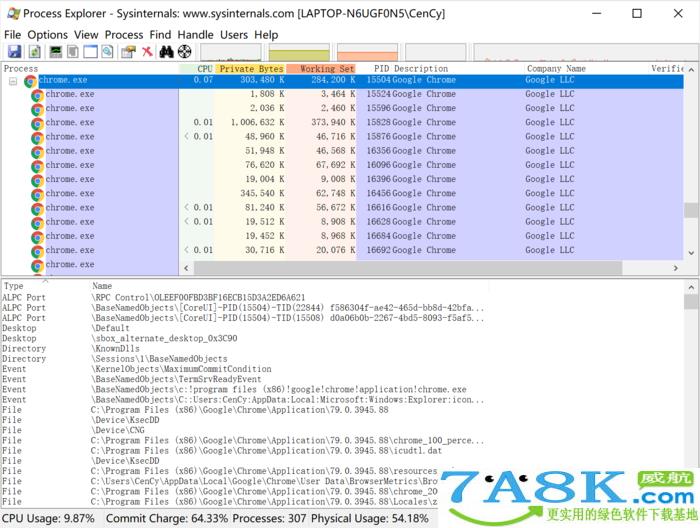Click the 1,006,632 K private bytes value

pos(257,122)
